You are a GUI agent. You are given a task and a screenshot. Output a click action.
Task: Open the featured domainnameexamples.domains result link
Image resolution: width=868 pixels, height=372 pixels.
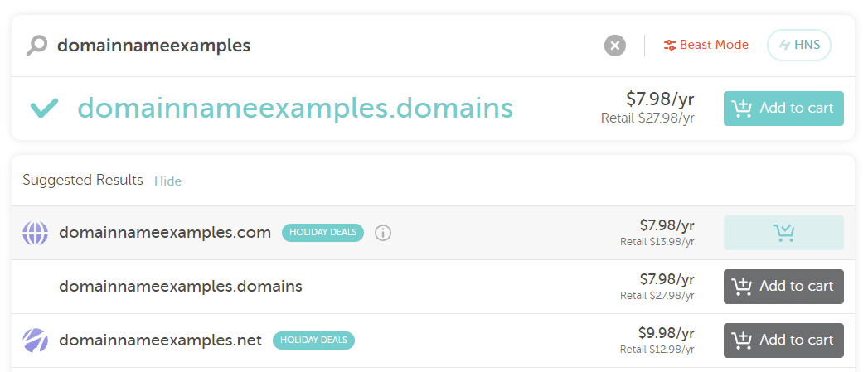coord(295,109)
